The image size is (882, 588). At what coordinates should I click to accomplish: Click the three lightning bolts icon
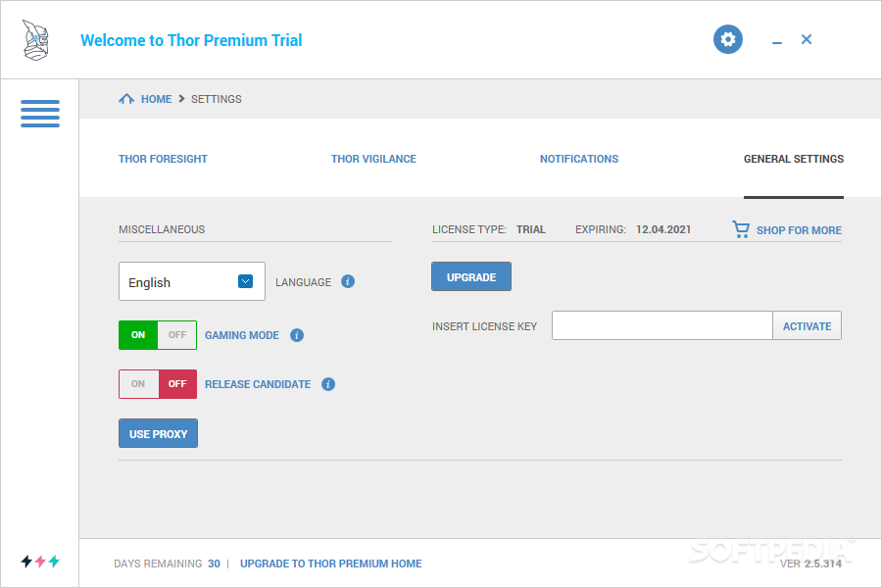point(40,561)
